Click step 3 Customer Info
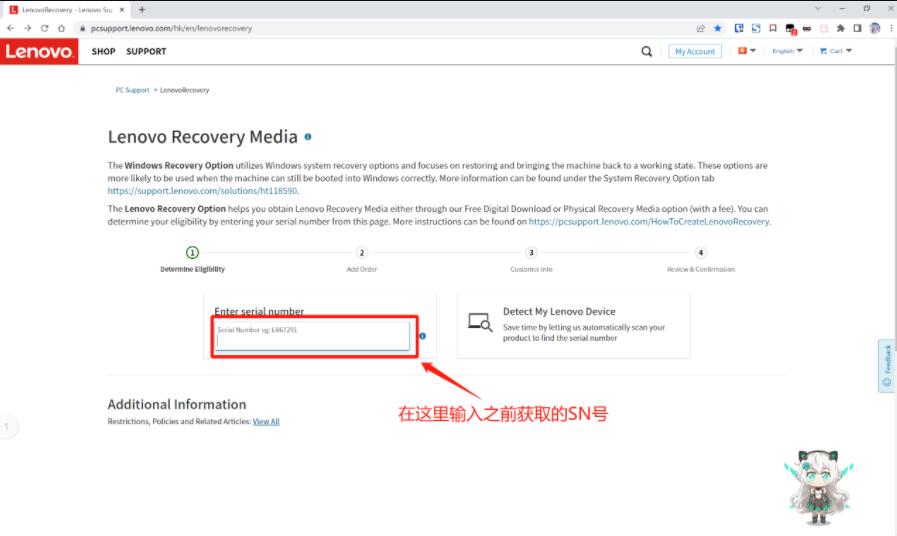 click(531, 259)
